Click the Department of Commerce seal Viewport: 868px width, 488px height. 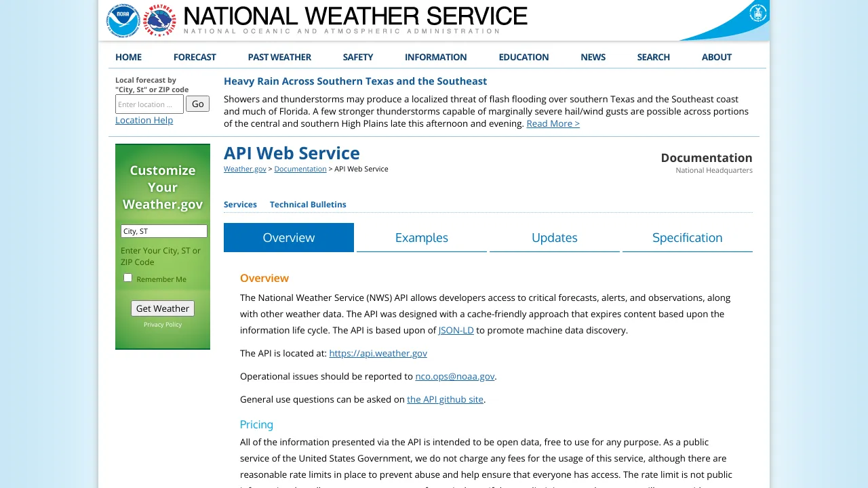click(757, 13)
